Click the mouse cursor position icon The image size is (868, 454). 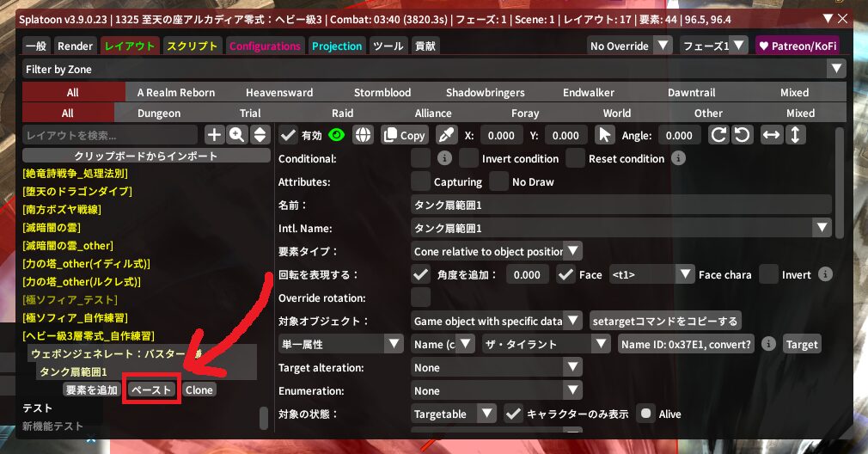[x=604, y=135]
